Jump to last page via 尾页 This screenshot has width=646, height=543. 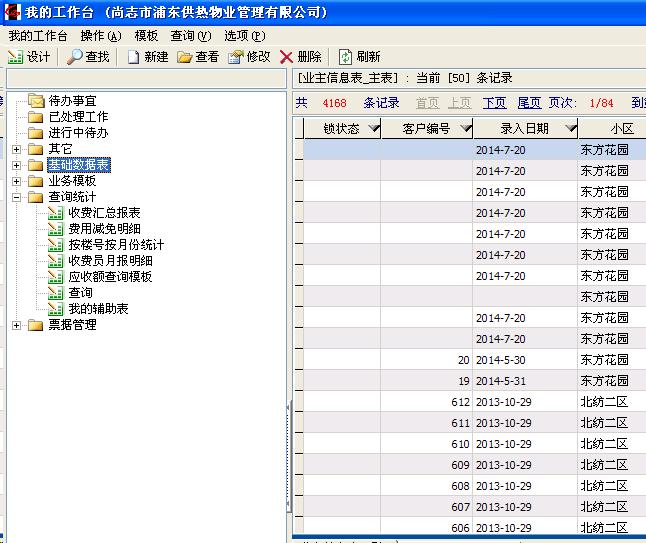coord(529,103)
